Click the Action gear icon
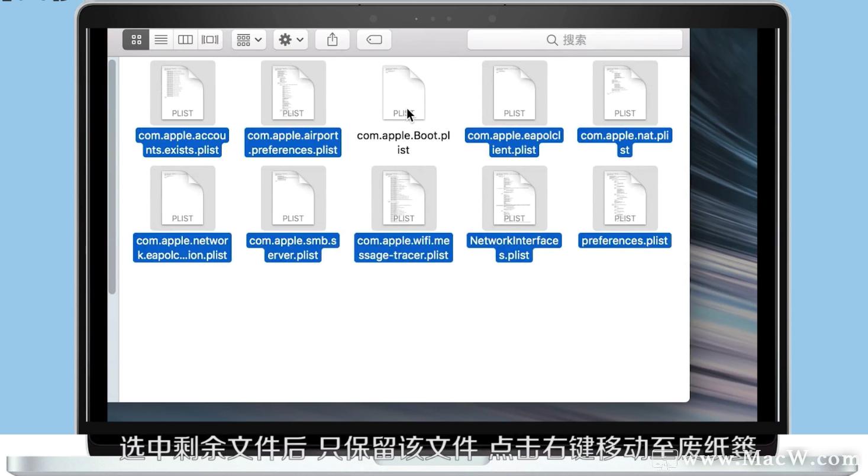This screenshot has width=868, height=476. [x=285, y=40]
